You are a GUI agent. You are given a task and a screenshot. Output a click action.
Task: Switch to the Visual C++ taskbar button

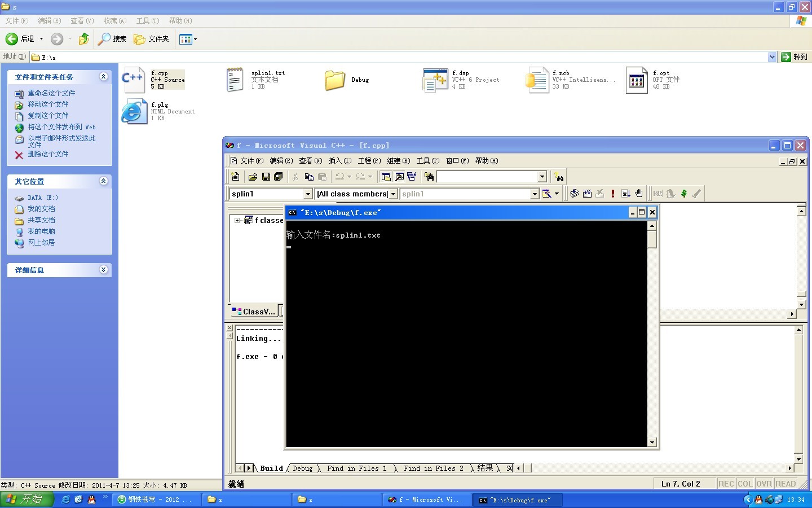426,500
